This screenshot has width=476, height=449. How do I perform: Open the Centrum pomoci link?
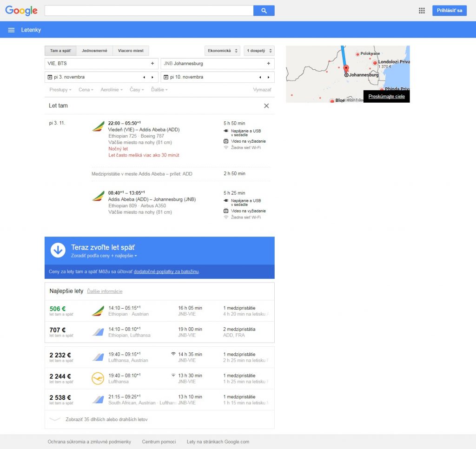pos(159,442)
